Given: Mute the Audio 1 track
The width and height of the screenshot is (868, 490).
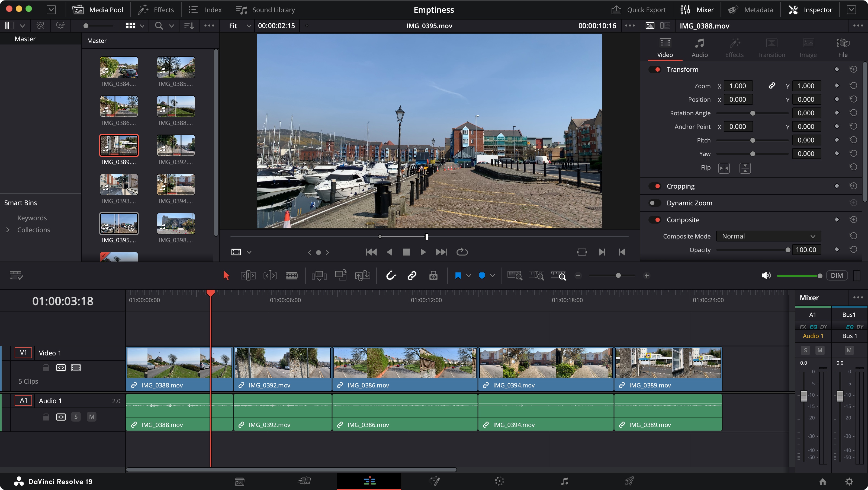Looking at the screenshot, I should pos(91,417).
